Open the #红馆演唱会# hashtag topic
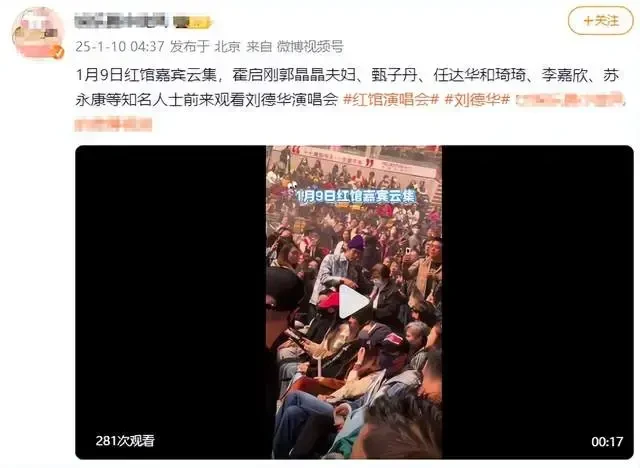Viewport: 640px width, 468px height. click(x=391, y=99)
